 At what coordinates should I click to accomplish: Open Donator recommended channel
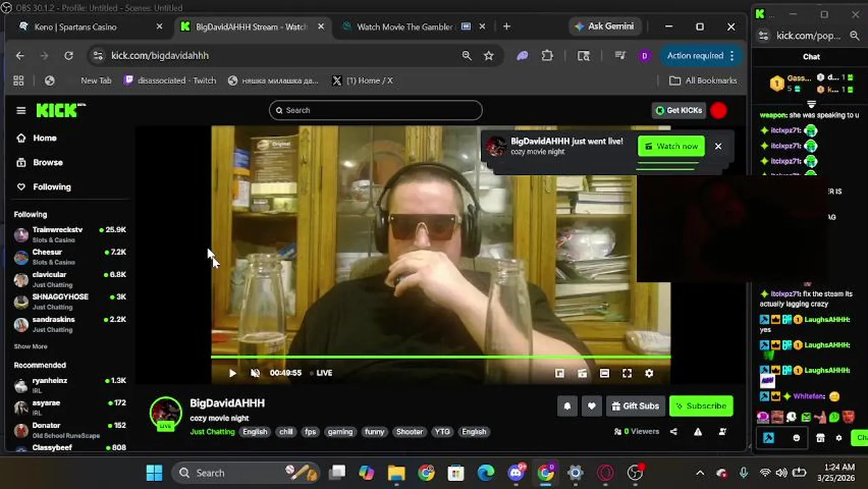(70, 430)
